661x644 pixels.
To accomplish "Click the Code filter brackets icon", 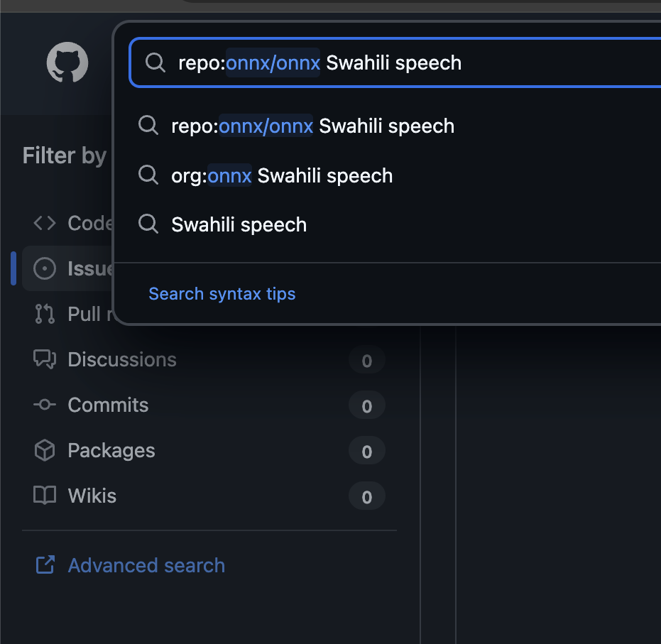I will (45, 223).
